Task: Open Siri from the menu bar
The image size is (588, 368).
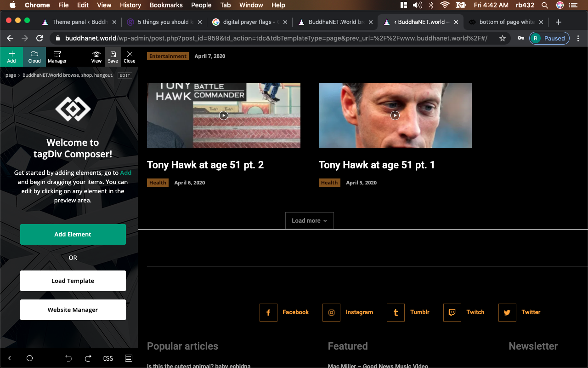Action: coord(560,5)
